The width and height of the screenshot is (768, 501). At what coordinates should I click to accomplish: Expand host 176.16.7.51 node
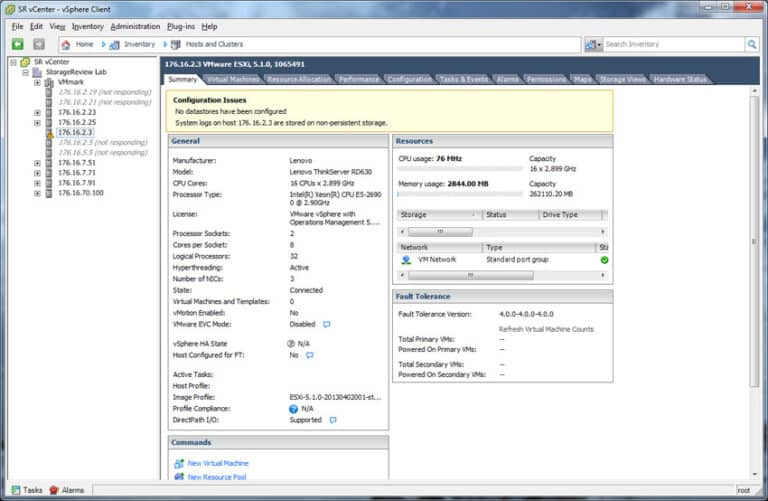(x=37, y=163)
